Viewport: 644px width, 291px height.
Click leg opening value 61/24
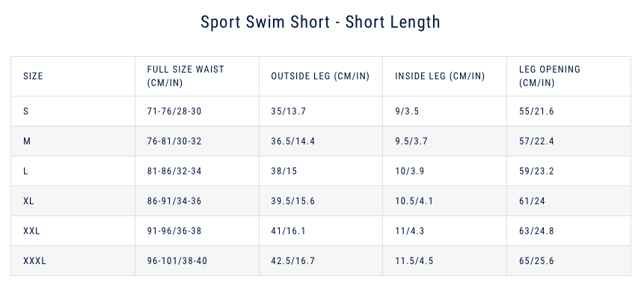[532, 201]
